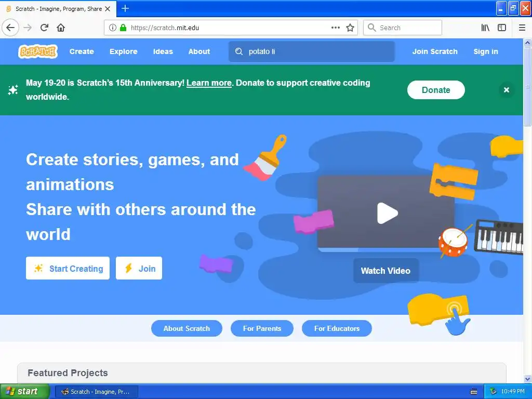Select the Scratch - Imagine, Program, Share tab
This screenshot has width=532, height=399.
[x=59, y=9]
